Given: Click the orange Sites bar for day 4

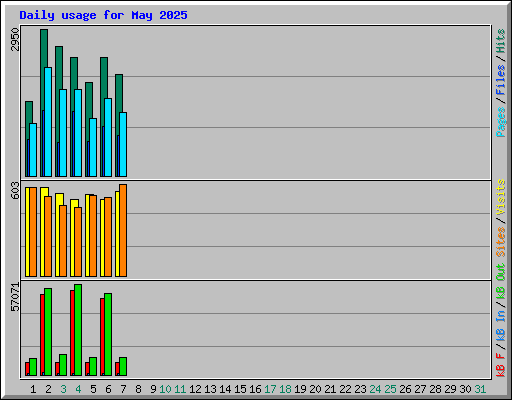Looking at the screenshot, I should (x=78, y=242).
